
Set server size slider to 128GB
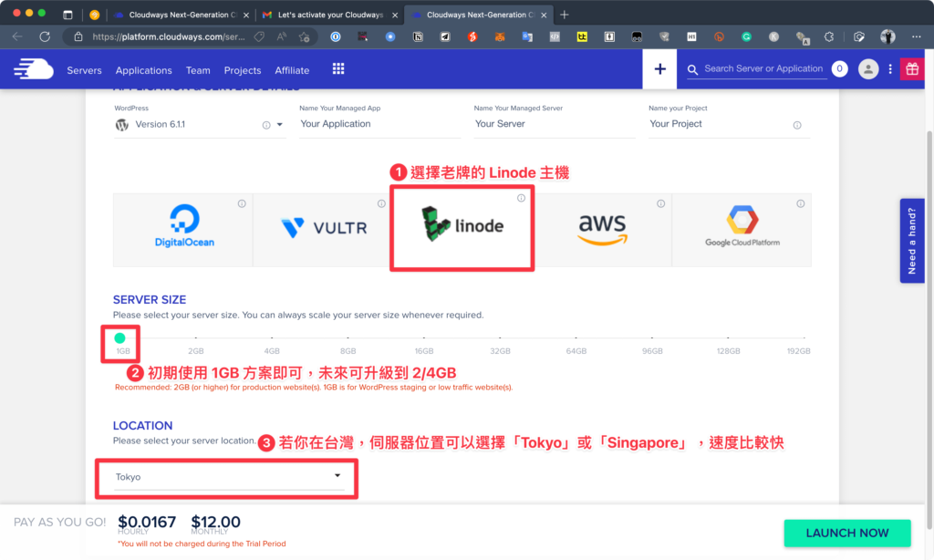pyautogui.click(x=728, y=338)
